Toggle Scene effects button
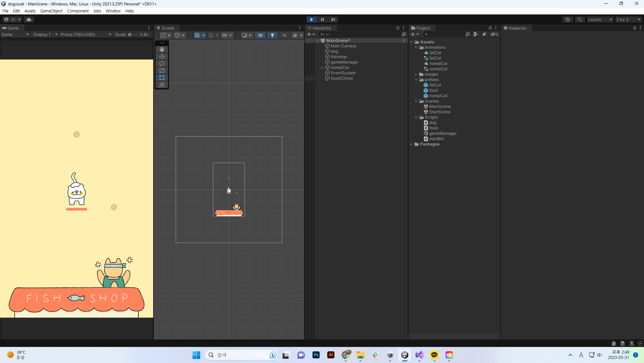The height and width of the screenshot is (363, 644). tap(295, 35)
